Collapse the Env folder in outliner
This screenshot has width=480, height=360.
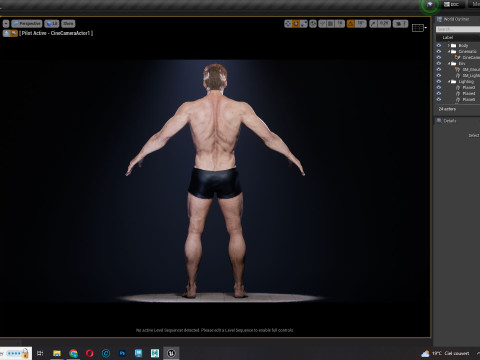click(x=449, y=63)
